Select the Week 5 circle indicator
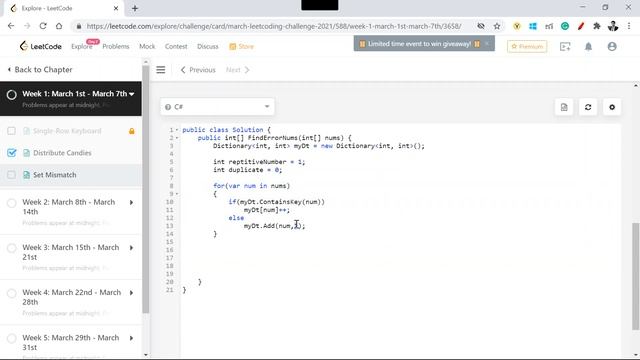 pyautogui.click(x=11, y=338)
